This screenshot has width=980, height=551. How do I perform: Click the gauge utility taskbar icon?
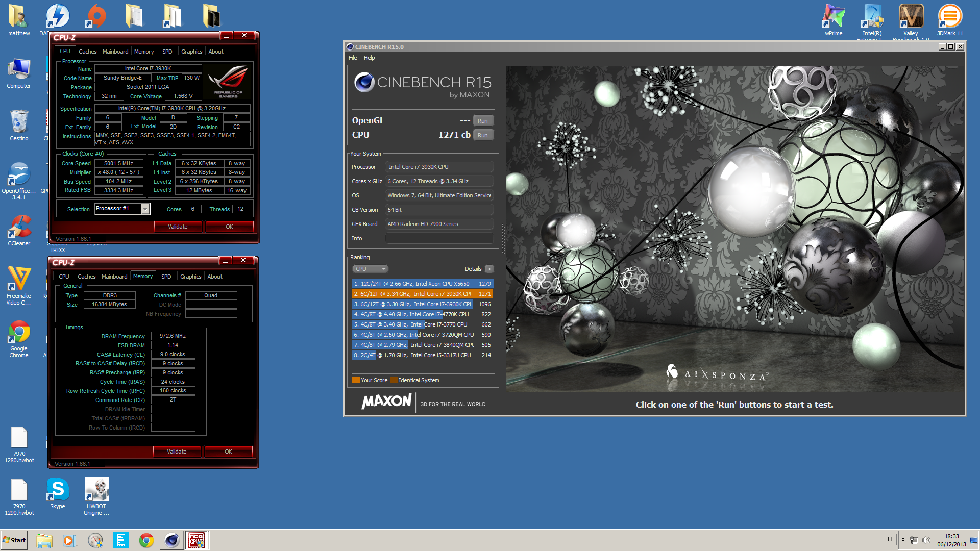[95, 540]
